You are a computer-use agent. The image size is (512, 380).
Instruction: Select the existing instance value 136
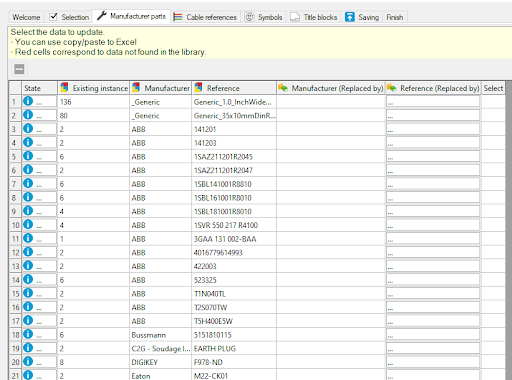94,102
